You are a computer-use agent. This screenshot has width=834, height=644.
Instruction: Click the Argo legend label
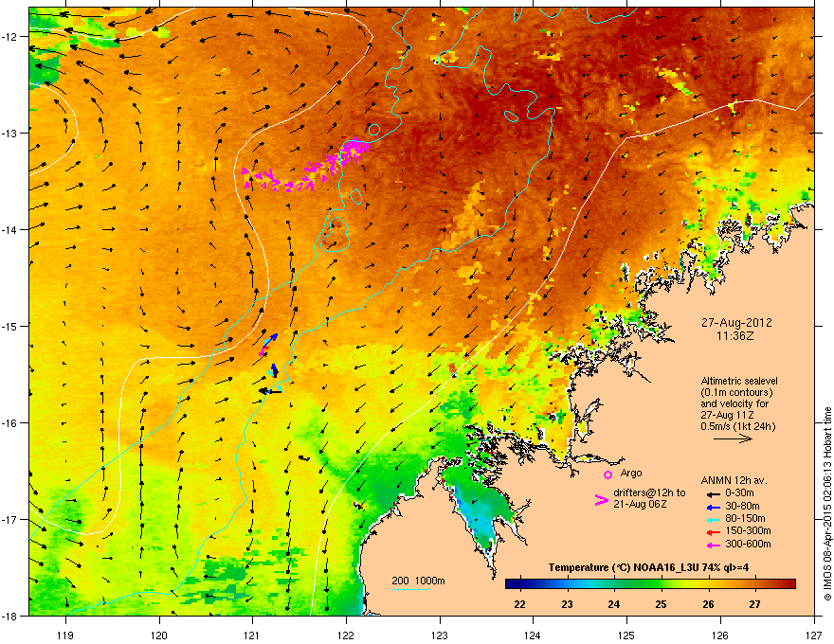click(631, 473)
